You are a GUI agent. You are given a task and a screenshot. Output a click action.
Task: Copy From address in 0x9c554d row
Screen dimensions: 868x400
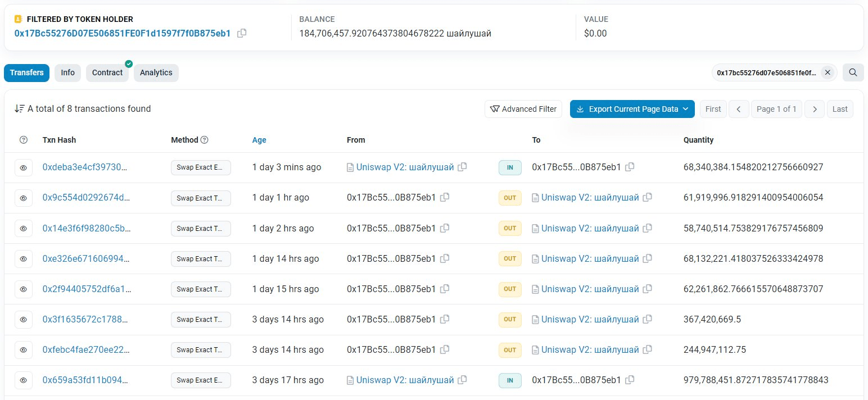coord(445,198)
